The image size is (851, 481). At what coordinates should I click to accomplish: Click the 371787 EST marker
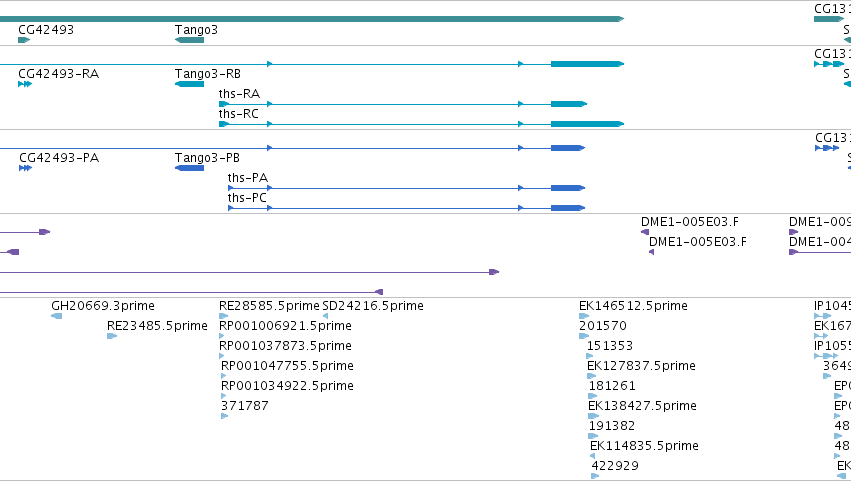coord(225,416)
